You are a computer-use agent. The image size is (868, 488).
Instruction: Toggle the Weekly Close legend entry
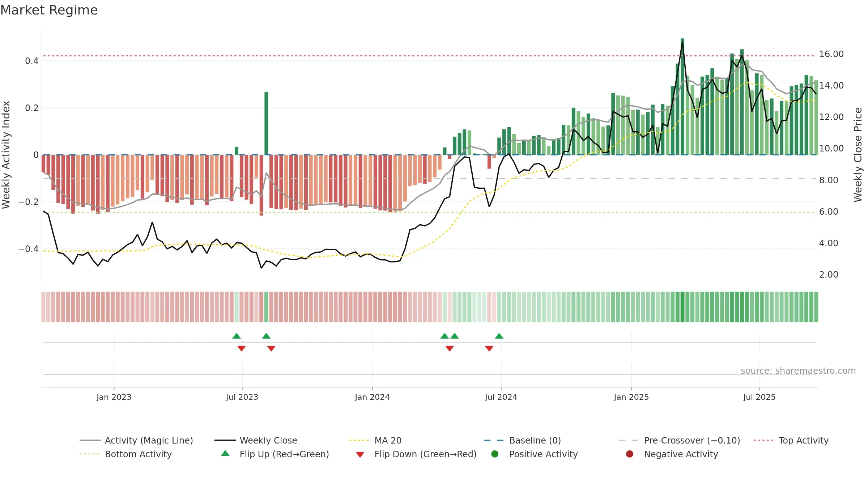256,440
